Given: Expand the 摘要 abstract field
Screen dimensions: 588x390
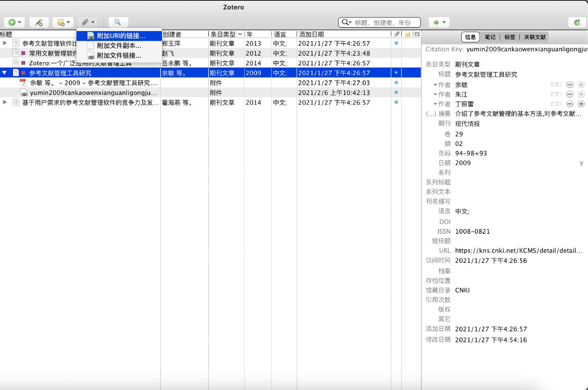Looking at the screenshot, I should (x=431, y=114).
